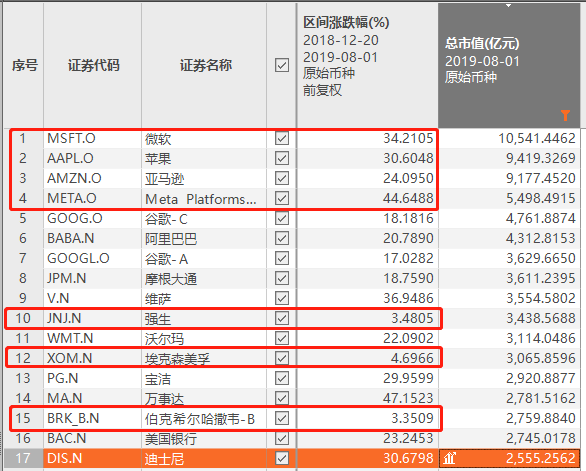Click the 总市值(亿元) column header
Screen dimensions: 586x471
click(x=509, y=65)
